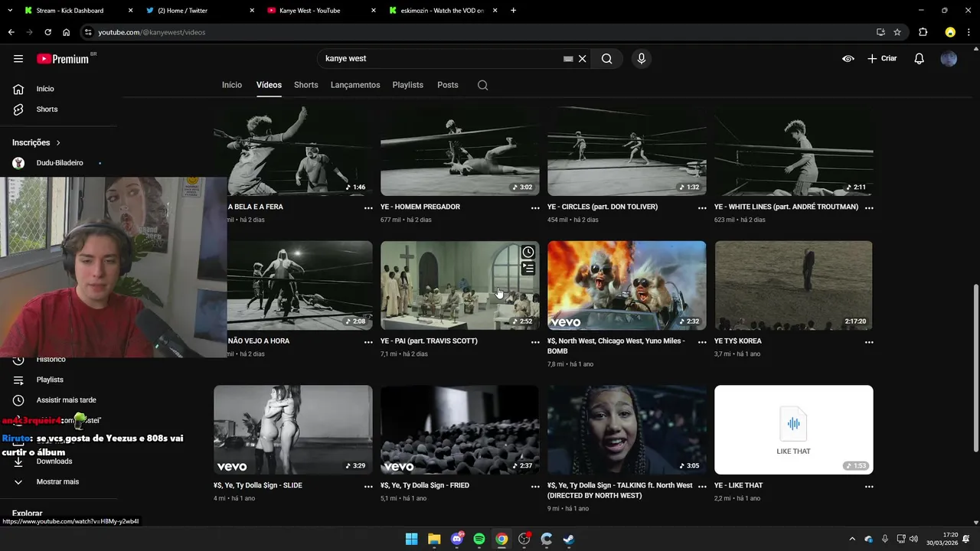The height and width of the screenshot is (551, 980).
Task: Open the YouTube hamburger guide menu
Action: tap(18, 59)
